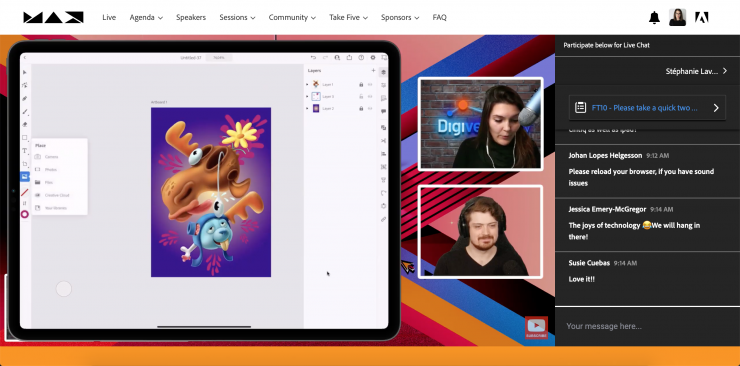Viewport: 740px width, 366px height.
Task: Toggle lock on Layer 2
Action: 361,108
